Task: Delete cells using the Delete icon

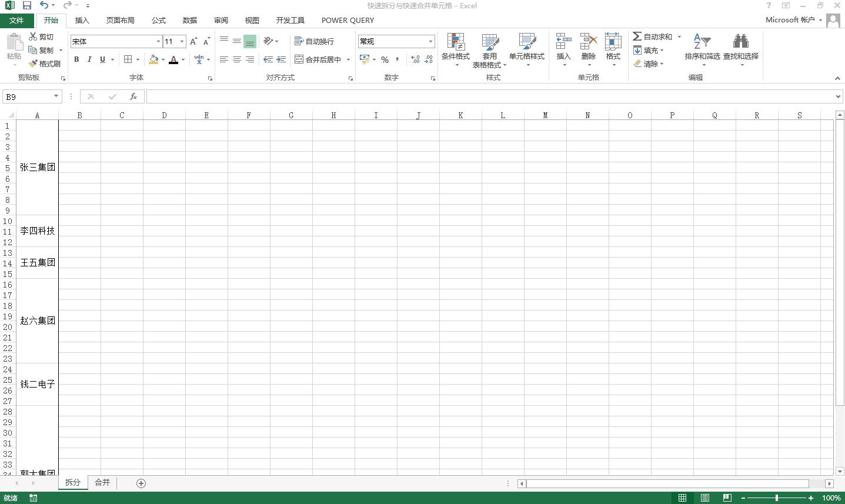Action: [x=589, y=42]
